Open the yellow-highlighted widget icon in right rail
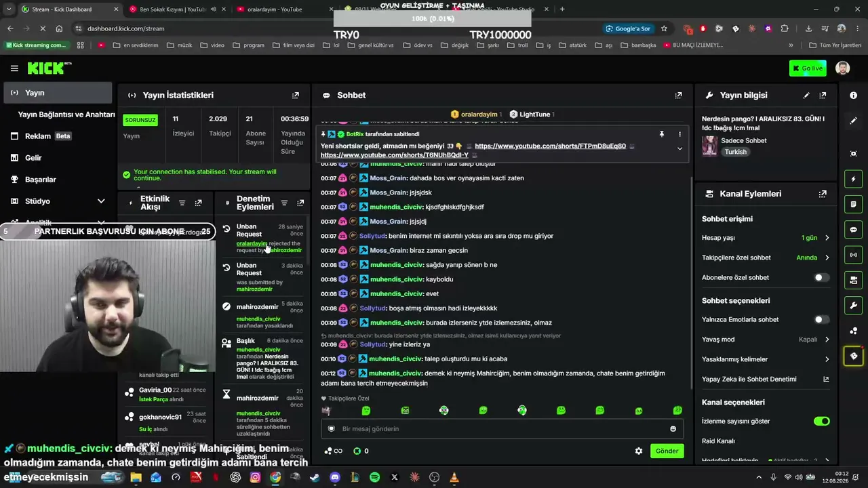Image resolution: width=868 pixels, height=488 pixels. pyautogui.click(x=853, y=356)
